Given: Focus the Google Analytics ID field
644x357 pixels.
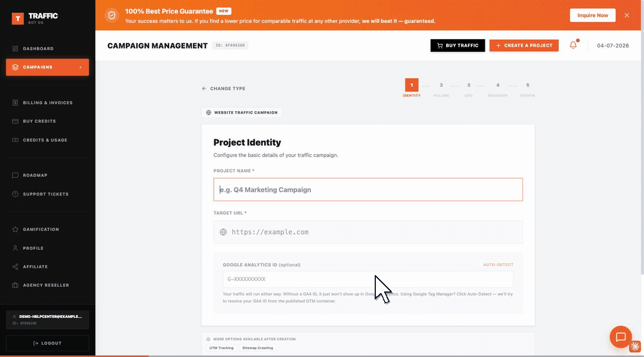Looking at the screenshot, I should (368, 279).
